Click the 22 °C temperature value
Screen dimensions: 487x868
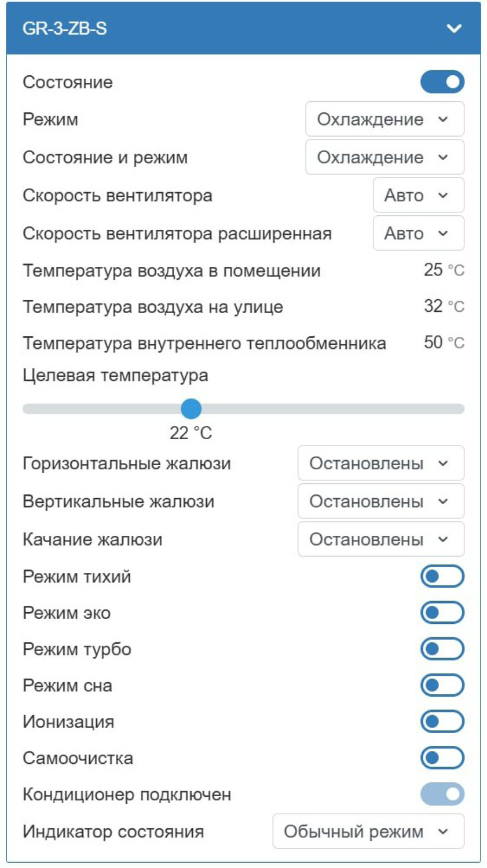[x=191, y=432]
